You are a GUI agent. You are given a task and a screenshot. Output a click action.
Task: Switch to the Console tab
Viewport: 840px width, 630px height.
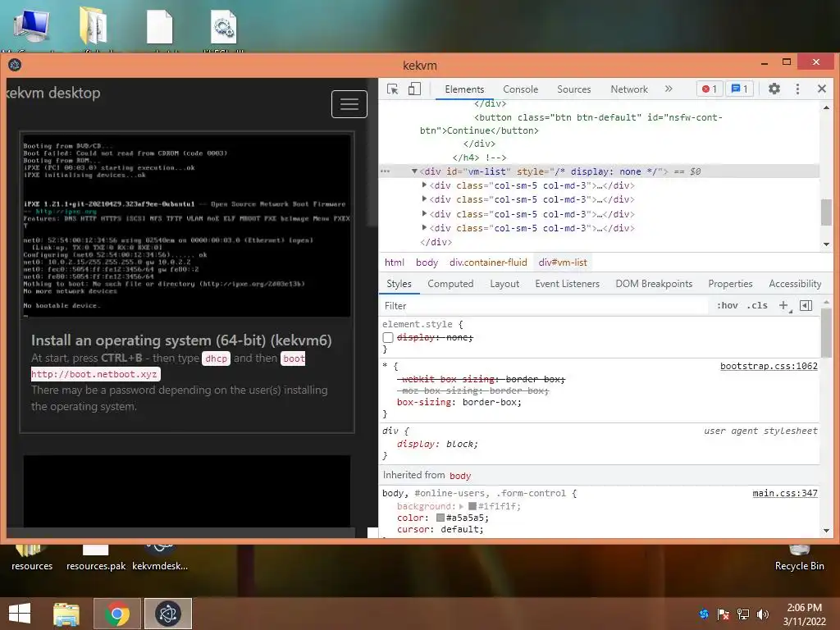tap(520, 89)
